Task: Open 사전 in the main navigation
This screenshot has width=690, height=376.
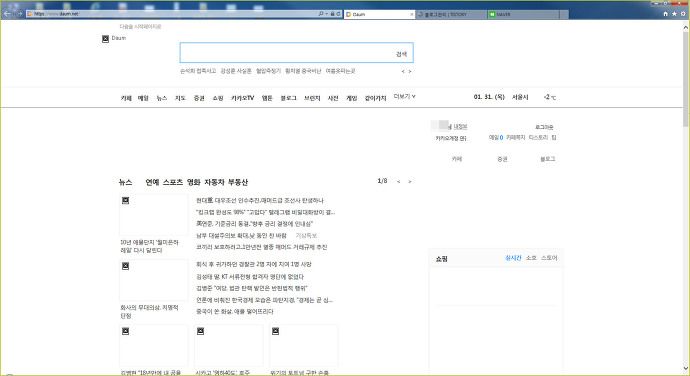Action: click(333, 98)
